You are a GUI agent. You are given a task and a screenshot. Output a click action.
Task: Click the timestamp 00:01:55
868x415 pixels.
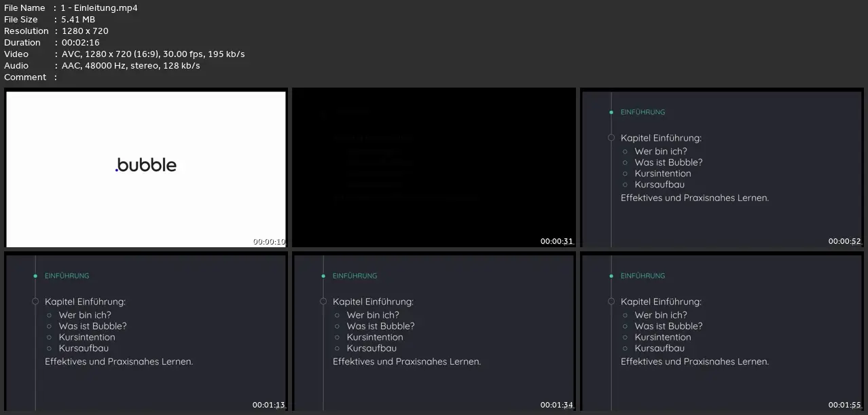[845, 405]
